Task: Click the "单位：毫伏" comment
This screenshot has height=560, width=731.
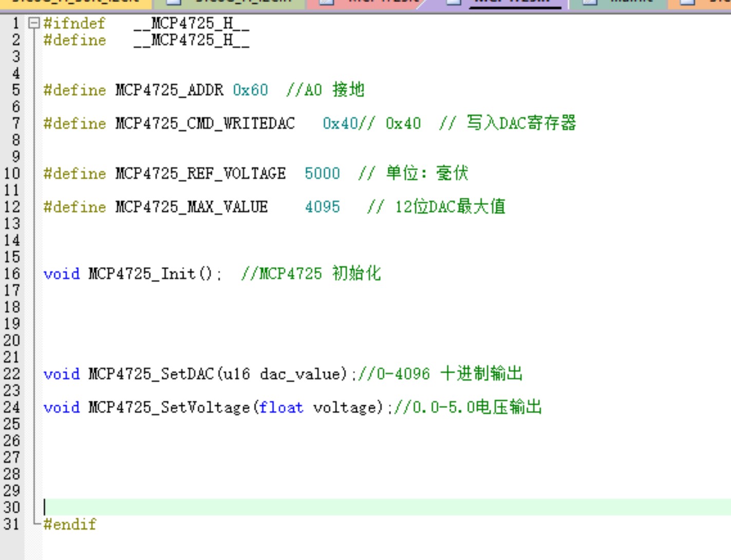Action: [427, 173]
